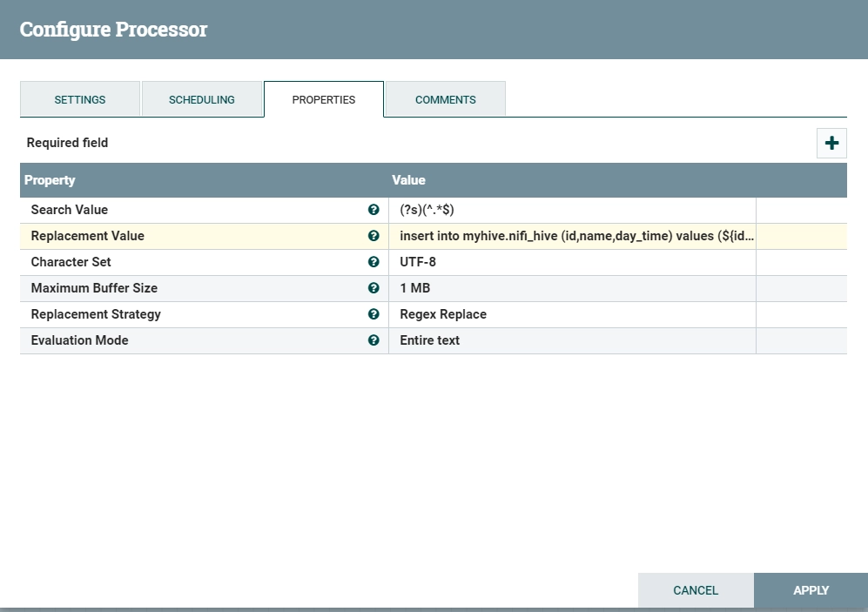
Task: Apply the processor configuration
Action: 811,590
